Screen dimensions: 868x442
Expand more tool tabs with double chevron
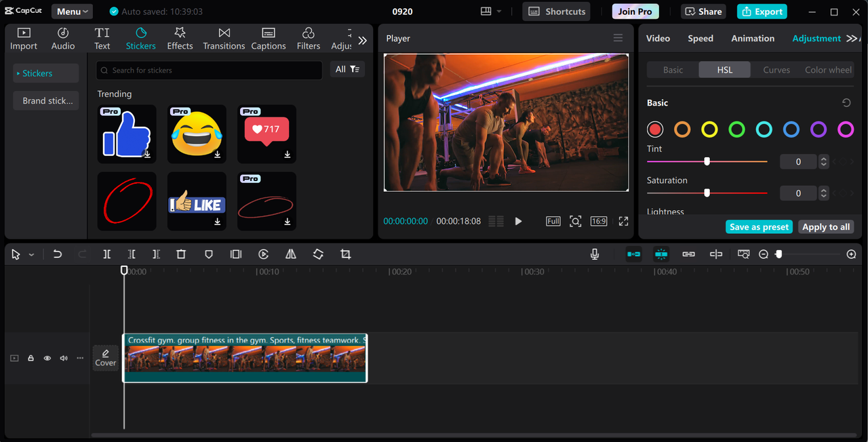click(362, 41)
